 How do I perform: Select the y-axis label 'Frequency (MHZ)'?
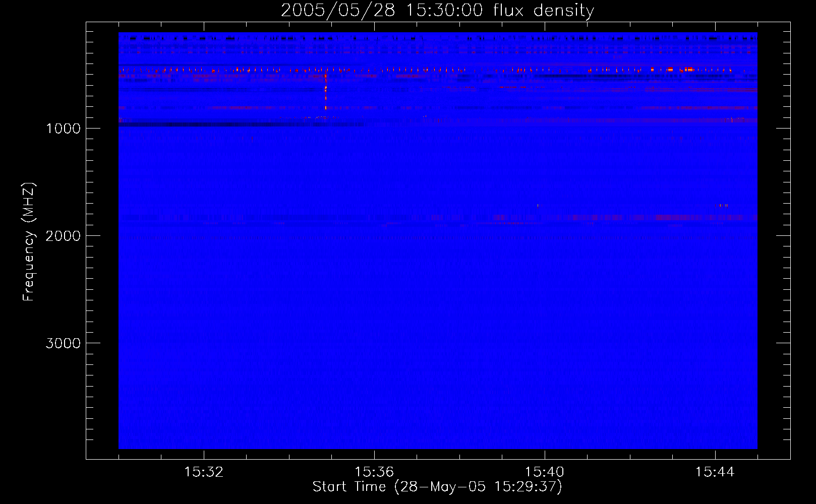pyautogui.click(x=28, y=242)
